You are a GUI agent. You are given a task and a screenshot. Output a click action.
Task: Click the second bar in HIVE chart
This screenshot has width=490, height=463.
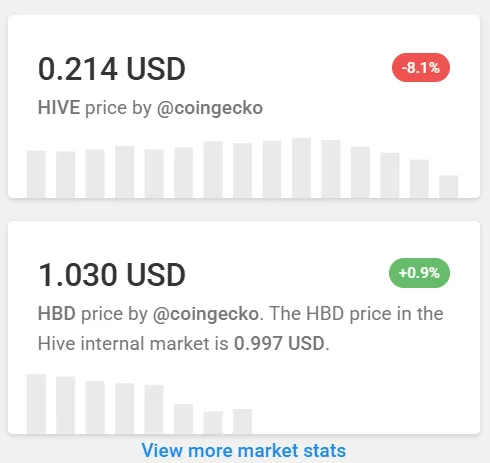66,175
